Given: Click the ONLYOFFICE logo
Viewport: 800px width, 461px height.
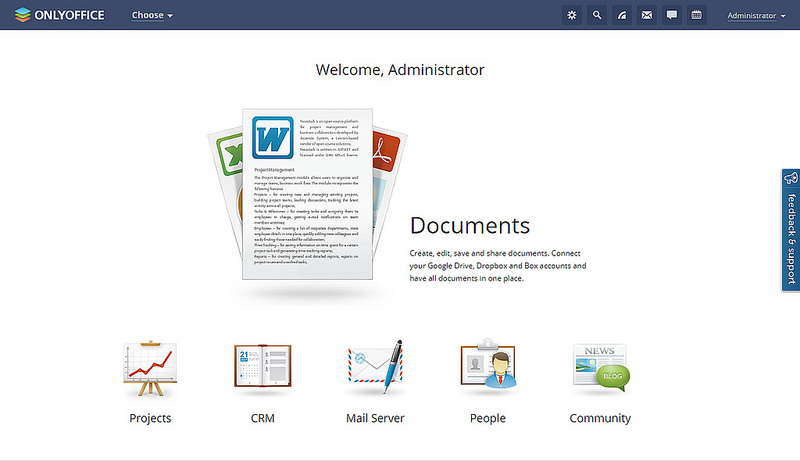Looking at the screenshot, I should pos(58,15).
